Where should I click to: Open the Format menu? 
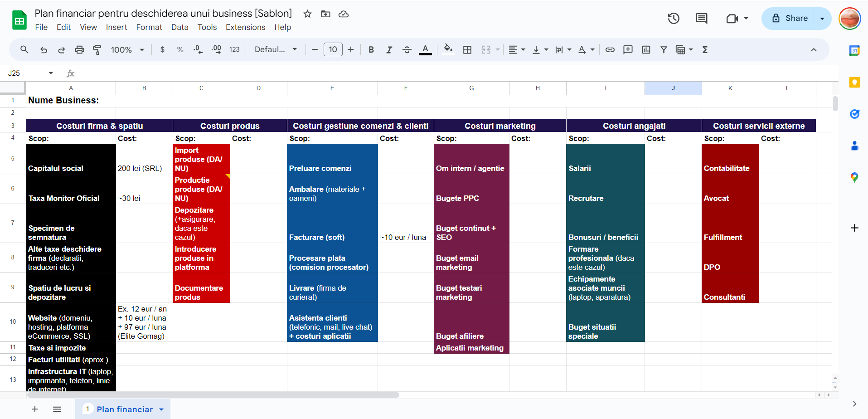pyautogui.click(x=149, y=27)
